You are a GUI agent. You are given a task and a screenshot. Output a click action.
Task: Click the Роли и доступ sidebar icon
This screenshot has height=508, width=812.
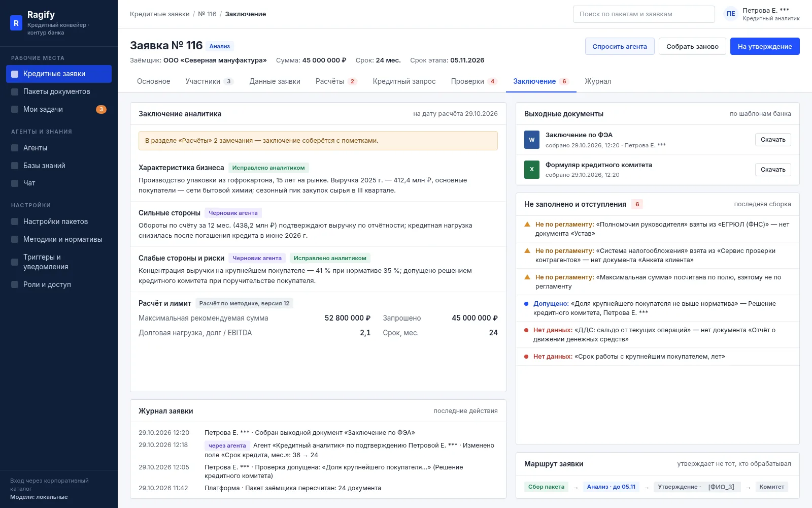(x=15, y=285)
